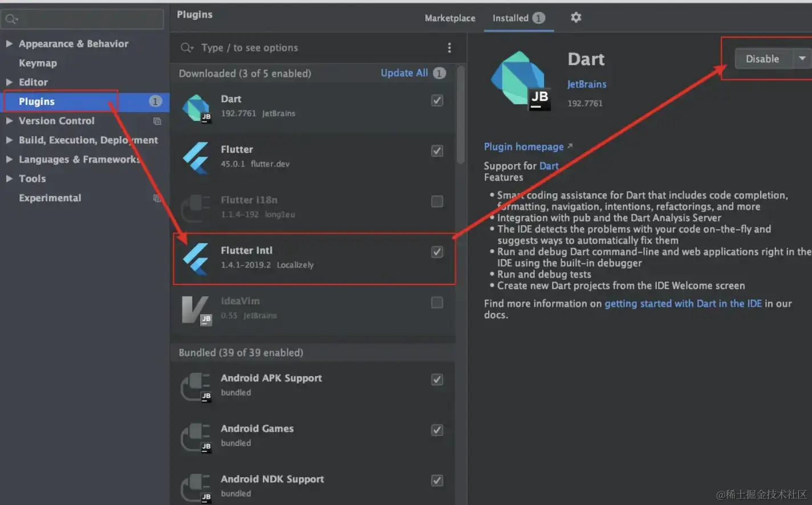Click the settings search field
This screenshot has width=812, height=505.
click(x=83, y=19)
